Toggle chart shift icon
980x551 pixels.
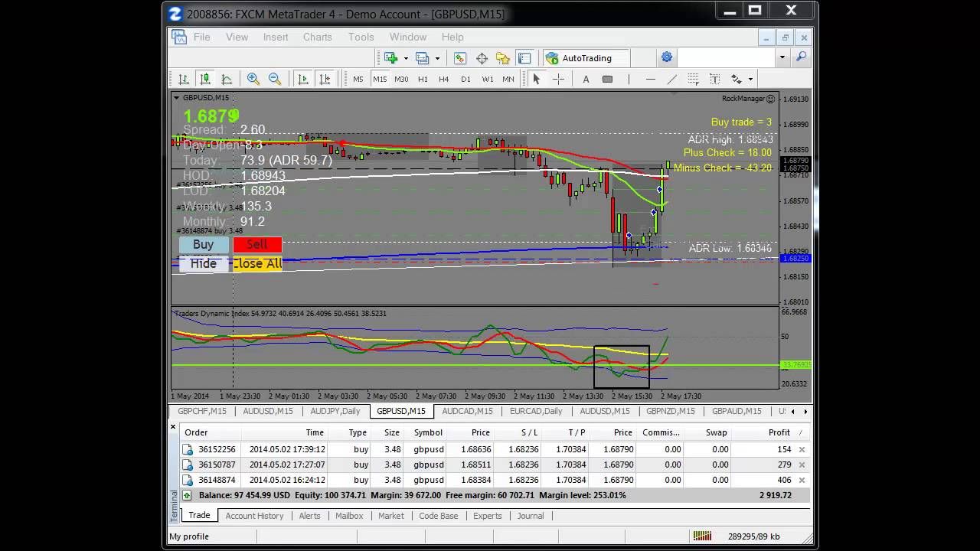click(x=325, y=79)
